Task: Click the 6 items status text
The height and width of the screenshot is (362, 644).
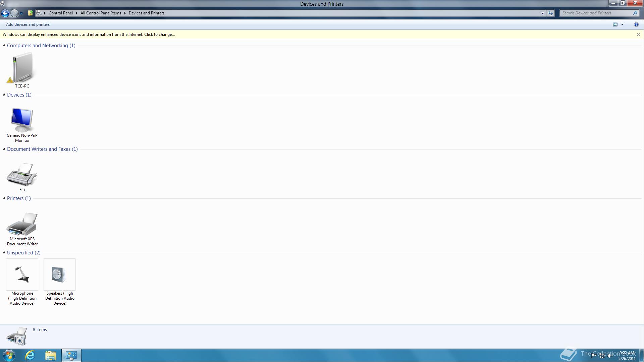Action: pyautogui.click(x=40, y=330)
